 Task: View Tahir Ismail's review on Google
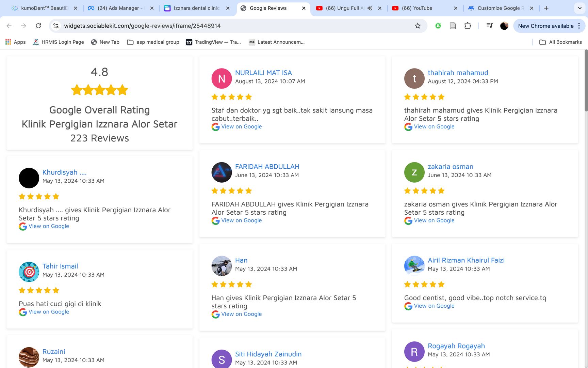click(49, 312)
